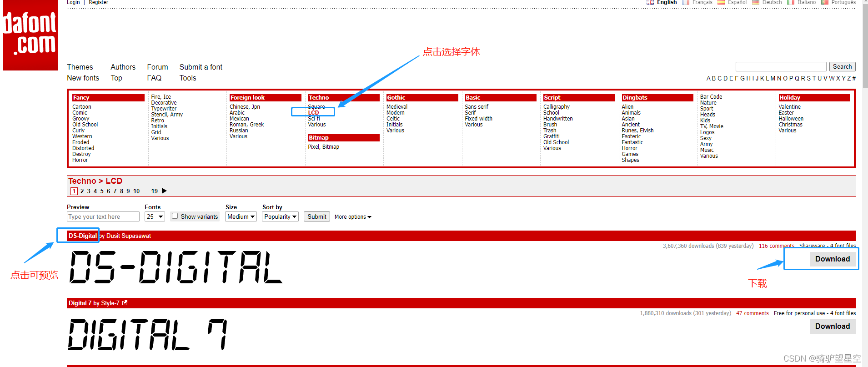Click the Deutsch flag icon
Image resolution: width=868 pixels, height=367 pixels.
tap(756, 2)
